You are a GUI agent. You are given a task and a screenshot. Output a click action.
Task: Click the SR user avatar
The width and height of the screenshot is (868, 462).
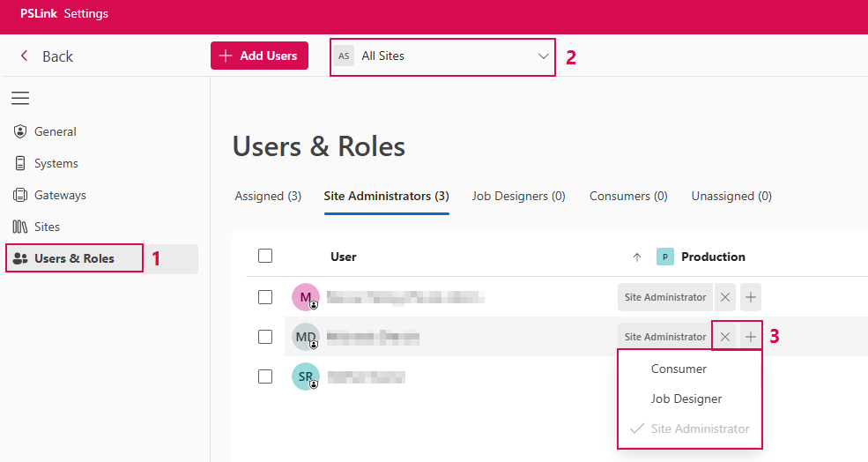pyautogui.click(x=306, y=376)
